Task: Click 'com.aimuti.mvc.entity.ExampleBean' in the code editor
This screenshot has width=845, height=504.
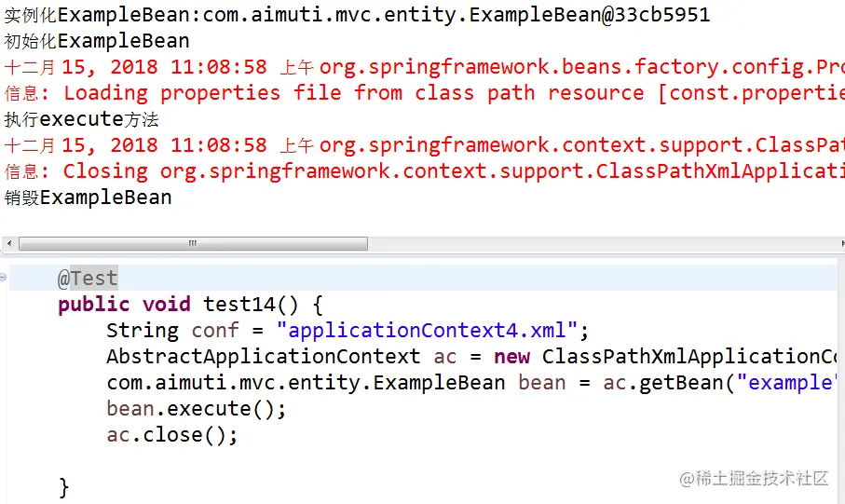Action: coord(306,383)
